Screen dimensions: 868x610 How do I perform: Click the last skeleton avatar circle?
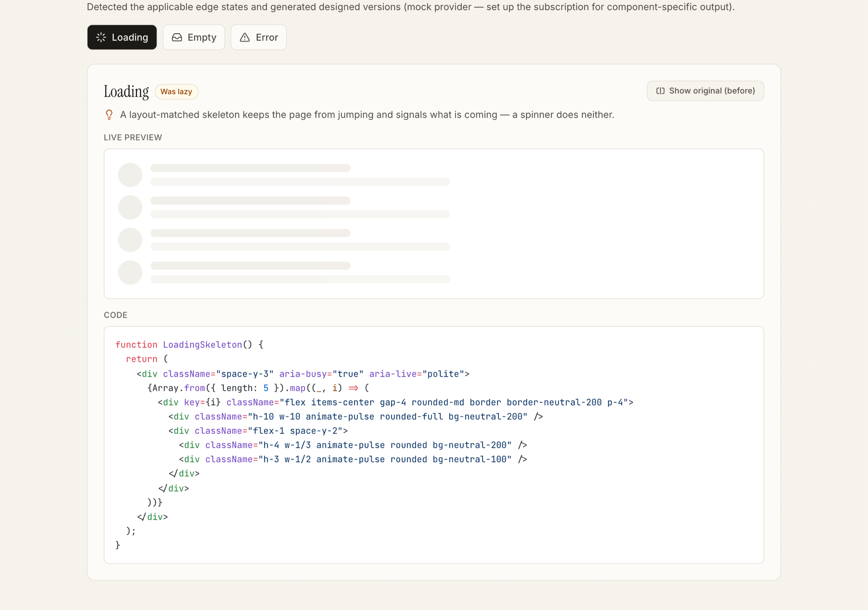click(x=130, y=273)
